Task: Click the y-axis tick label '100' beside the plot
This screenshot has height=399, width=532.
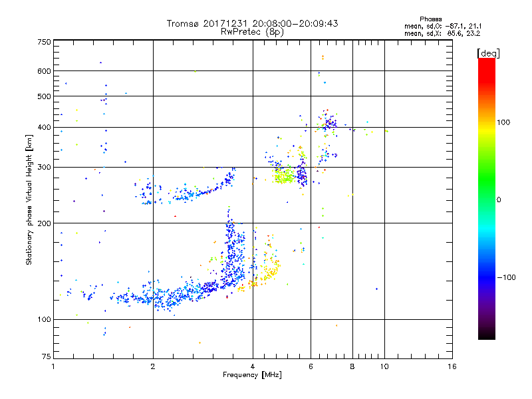Action: [44, 319]
